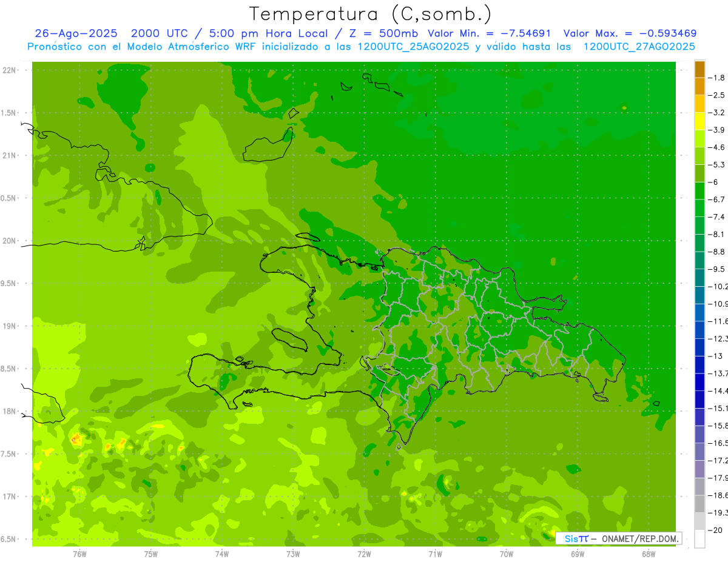Image resolution: width=728 pixels, height=562 pixels.
Task: Select the orange swatch between -1.8 and -2.5
Action: (699, 87)
